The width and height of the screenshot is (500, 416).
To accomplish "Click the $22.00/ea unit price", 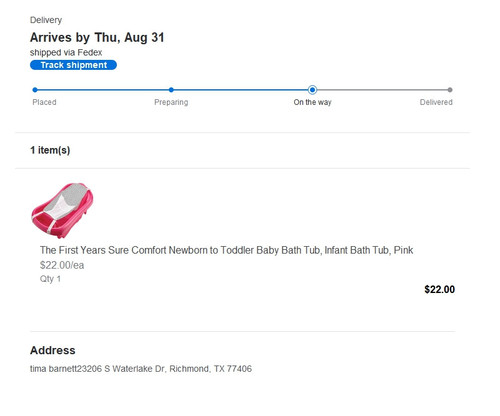I will (62, 265).
